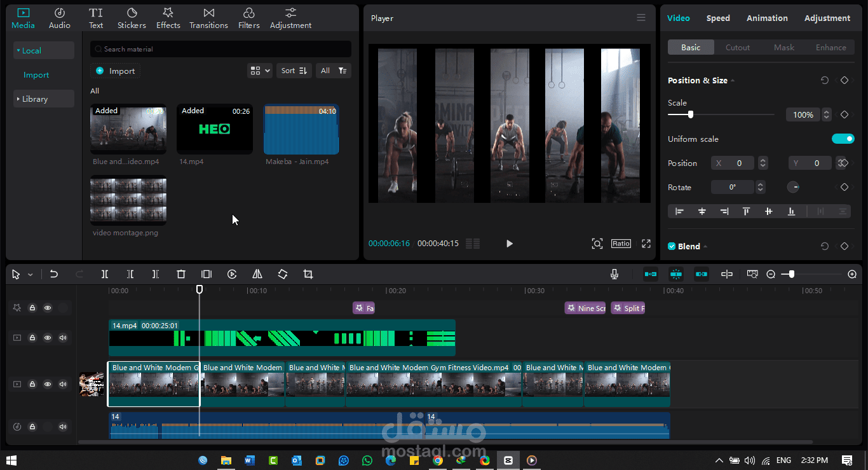Select the Makeba - Jain.mp4 audio thumbnail

301,130
